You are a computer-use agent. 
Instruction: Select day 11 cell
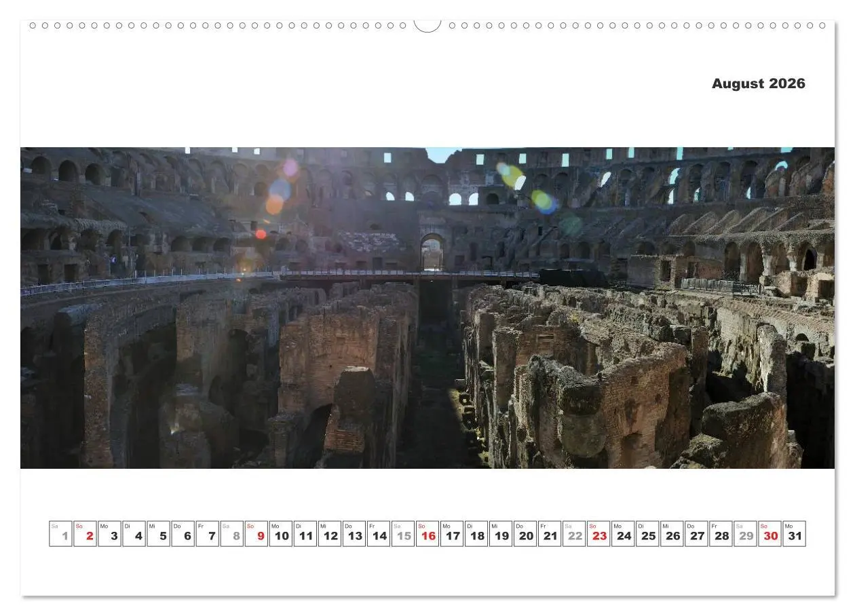click(x=305, y=533)
